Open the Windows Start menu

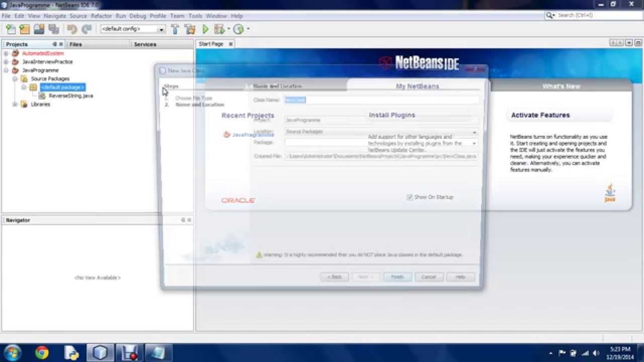pyautogui.click(x=12, y=352)
